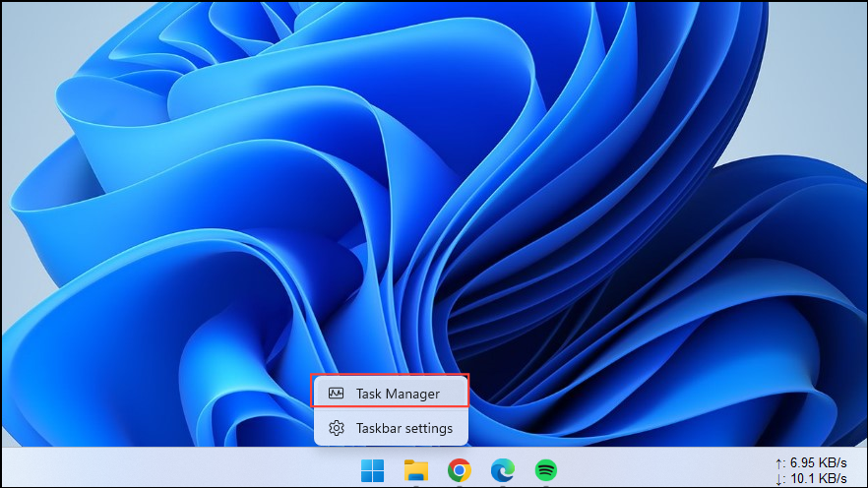Image resolution: width=868 pixels, height=488 pixels.
Task: Open the Start menu via Windows logo
Action: pyautogui.click(x=373, y=470)
